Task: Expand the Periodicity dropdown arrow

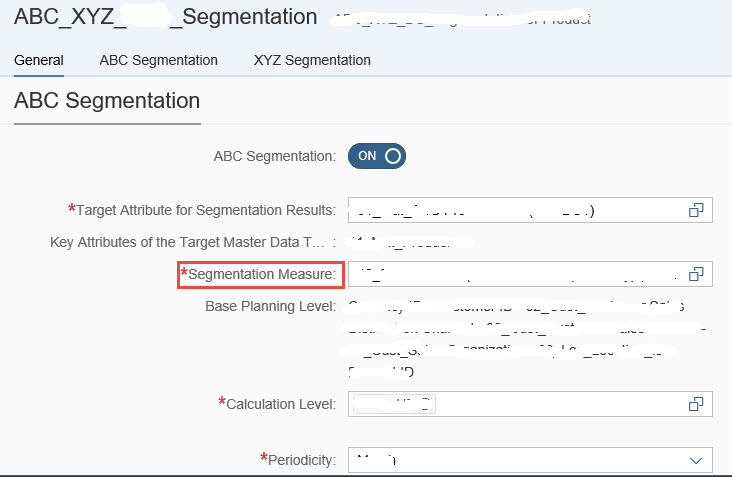Action: 696,460
